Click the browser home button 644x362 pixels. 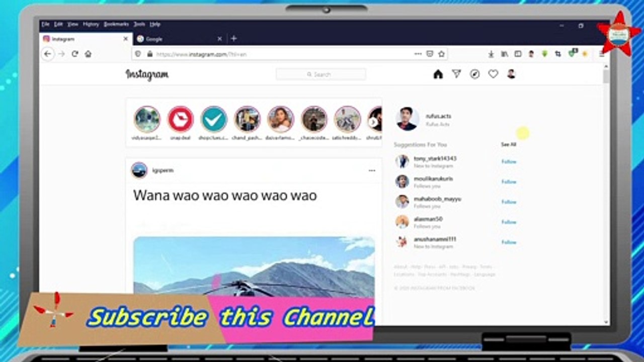[88, 54]
